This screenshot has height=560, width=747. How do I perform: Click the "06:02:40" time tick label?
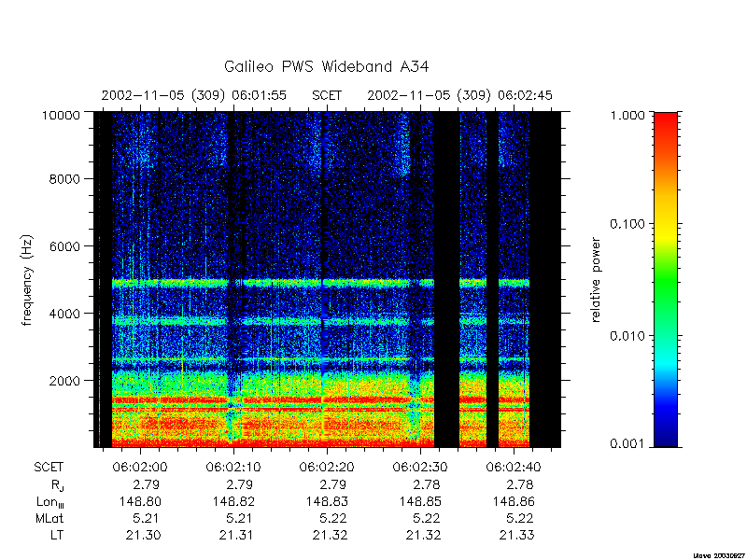coord(514,468)
